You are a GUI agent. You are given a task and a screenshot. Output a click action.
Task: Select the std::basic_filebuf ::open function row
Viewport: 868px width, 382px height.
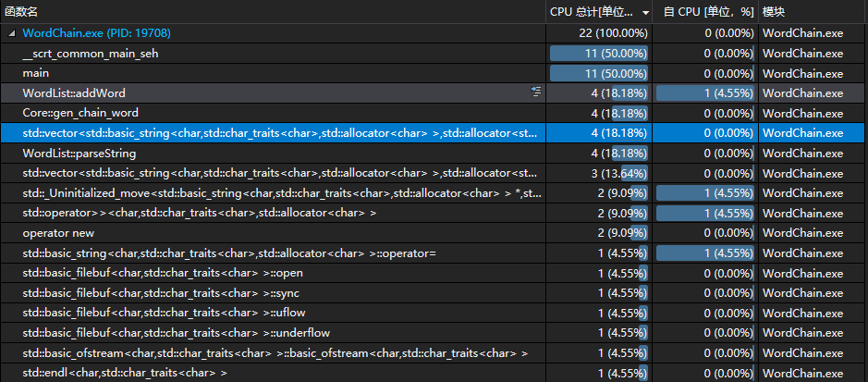[x=434, y=273]
